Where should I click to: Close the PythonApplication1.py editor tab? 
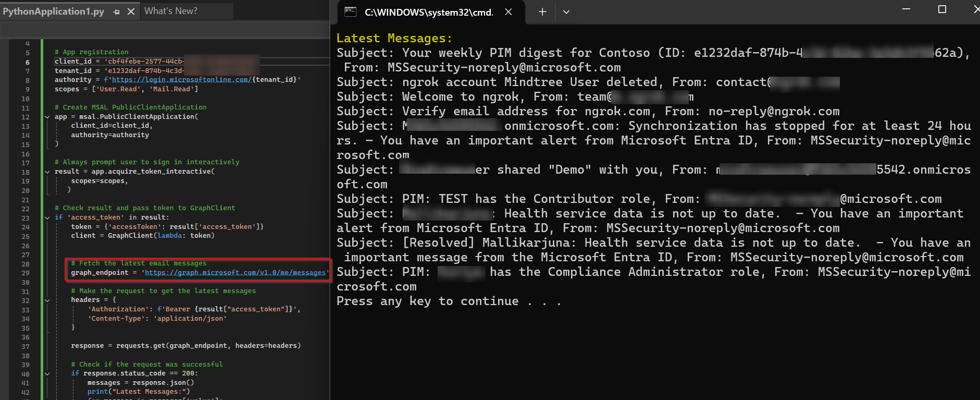(131, 11)
